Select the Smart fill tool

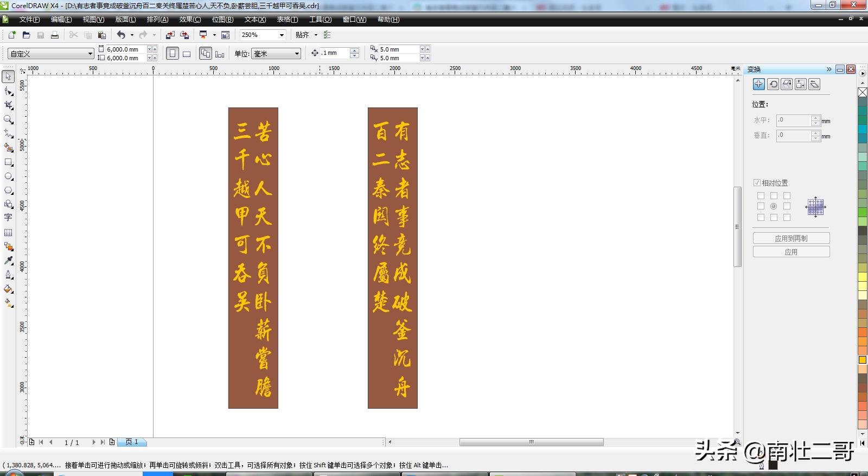pyautogui.click(x=8, y=147)
